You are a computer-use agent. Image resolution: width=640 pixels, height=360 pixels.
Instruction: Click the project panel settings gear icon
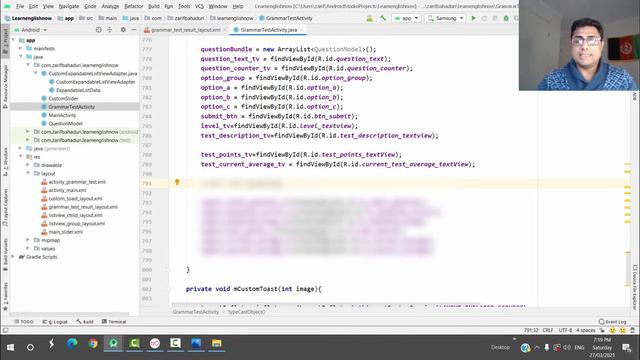point(123,30)
